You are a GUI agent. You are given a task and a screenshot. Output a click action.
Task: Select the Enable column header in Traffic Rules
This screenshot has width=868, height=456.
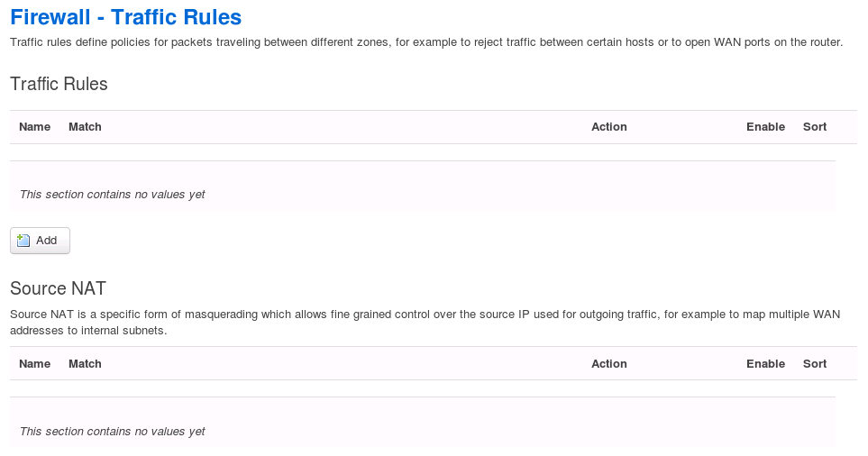[x=765, y=127]
